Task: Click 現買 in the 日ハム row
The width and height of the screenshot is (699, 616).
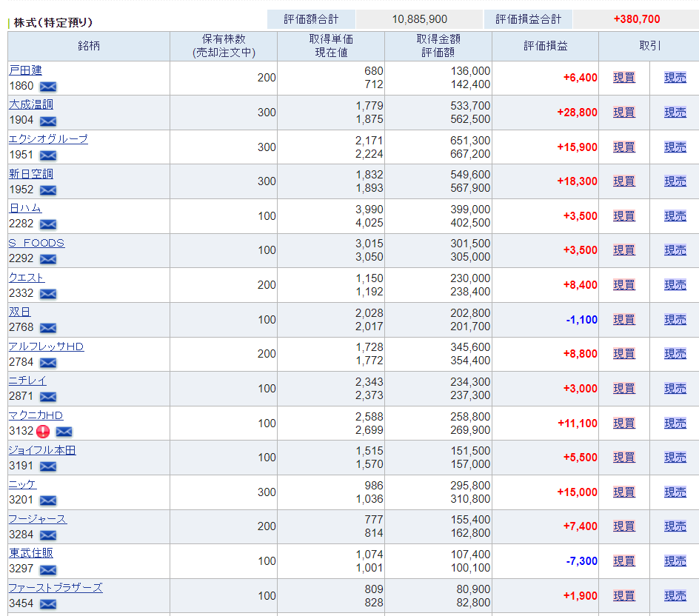Action: tap(624, 216)
